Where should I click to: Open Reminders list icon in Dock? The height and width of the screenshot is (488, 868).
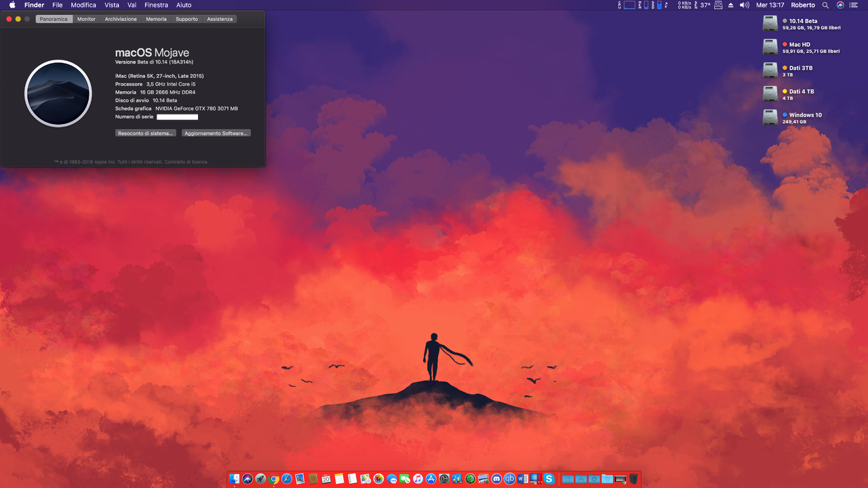(x=352, y=479)
